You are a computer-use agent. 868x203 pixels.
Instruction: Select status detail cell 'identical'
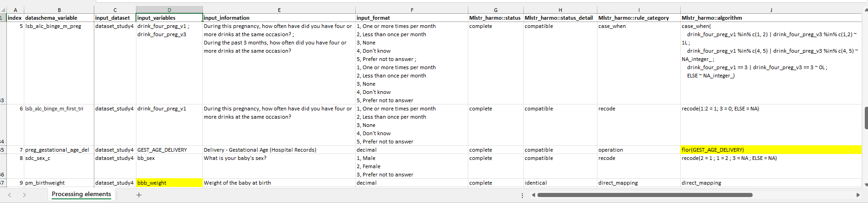tap(560, 183)
